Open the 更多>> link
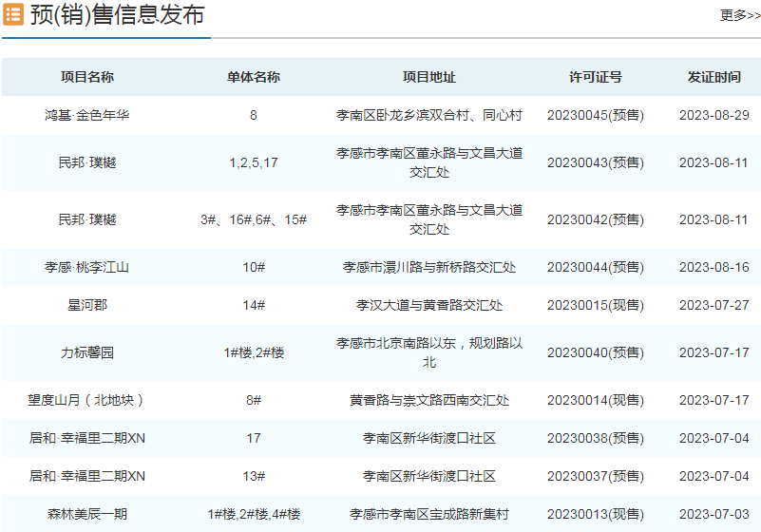The image size is (761, 532). [x=739, y=15]
